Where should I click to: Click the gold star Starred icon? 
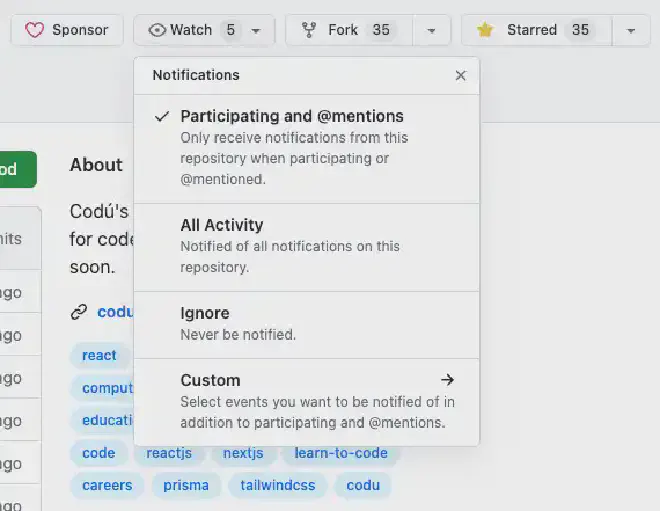(486, 30)
